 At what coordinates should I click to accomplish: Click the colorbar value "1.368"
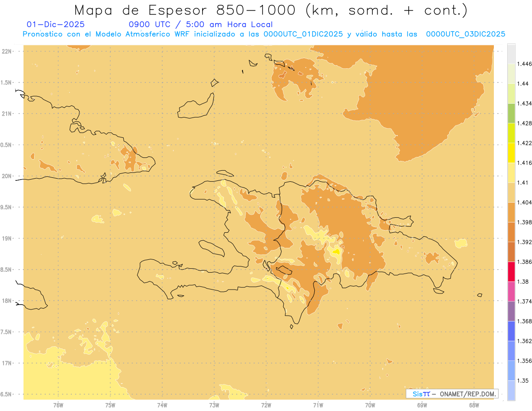tap(525, 321)
